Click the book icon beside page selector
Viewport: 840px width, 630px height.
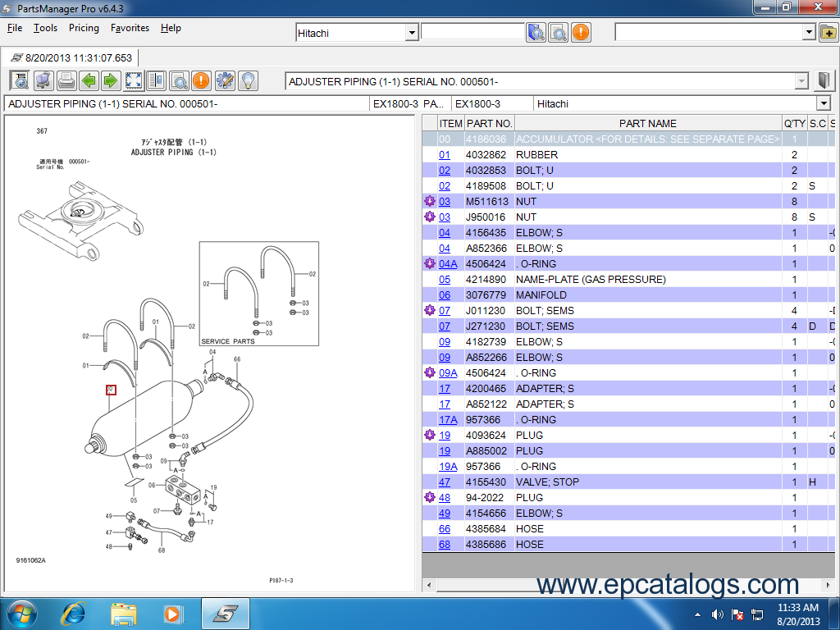824,81
